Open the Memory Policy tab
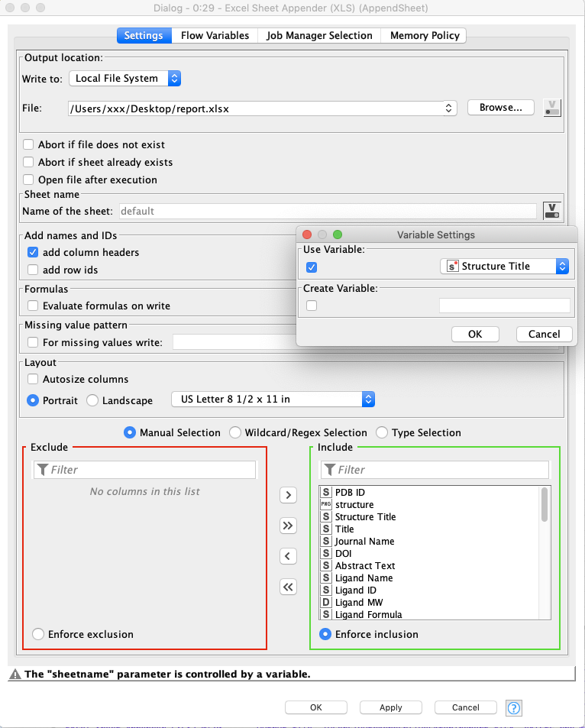Screen dimensions: 585x728 425,35
